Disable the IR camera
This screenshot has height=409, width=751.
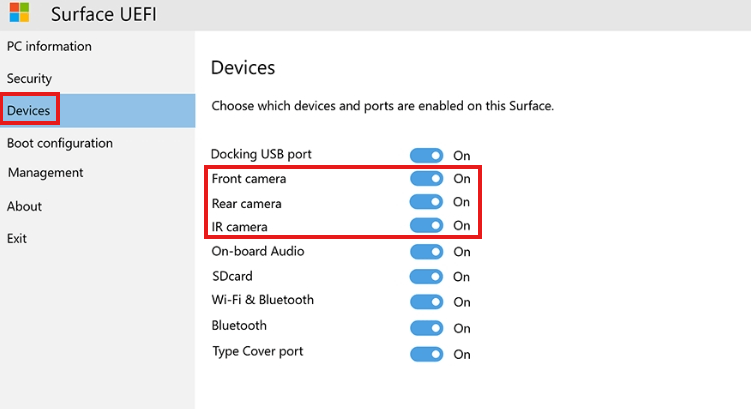click(426, 226)
